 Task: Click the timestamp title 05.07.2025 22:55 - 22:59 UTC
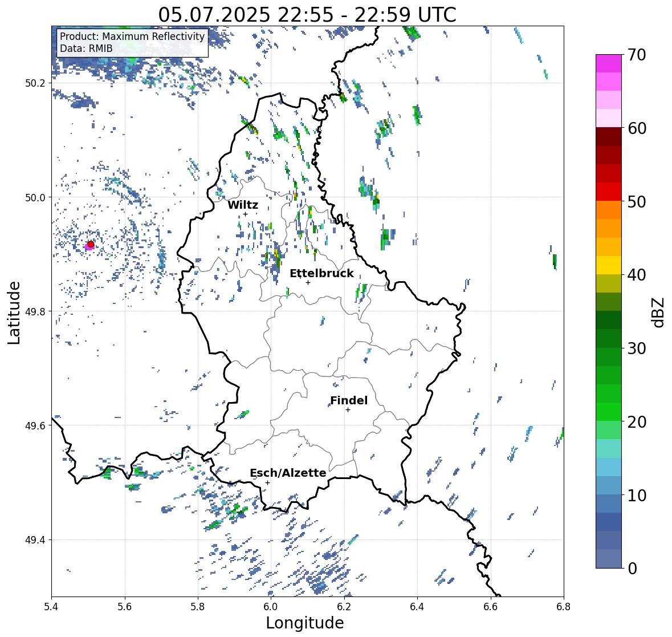(x=307, y=15)
